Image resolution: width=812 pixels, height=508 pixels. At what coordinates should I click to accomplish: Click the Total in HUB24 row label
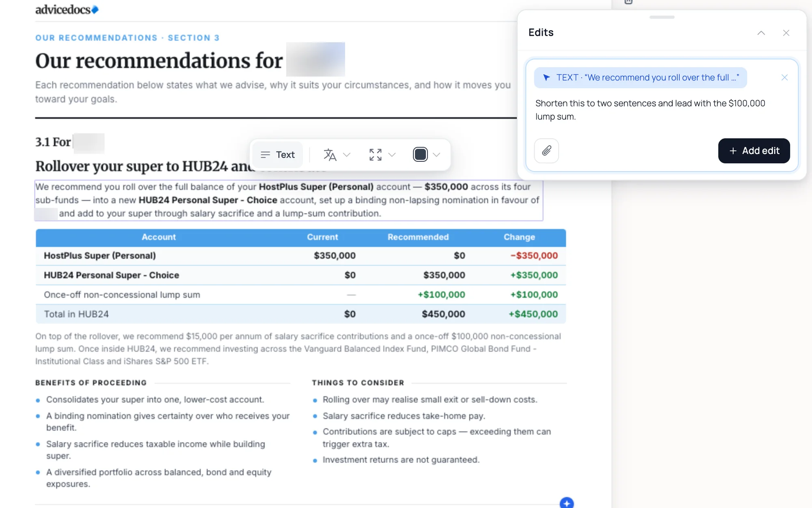[x=76, y=314]
